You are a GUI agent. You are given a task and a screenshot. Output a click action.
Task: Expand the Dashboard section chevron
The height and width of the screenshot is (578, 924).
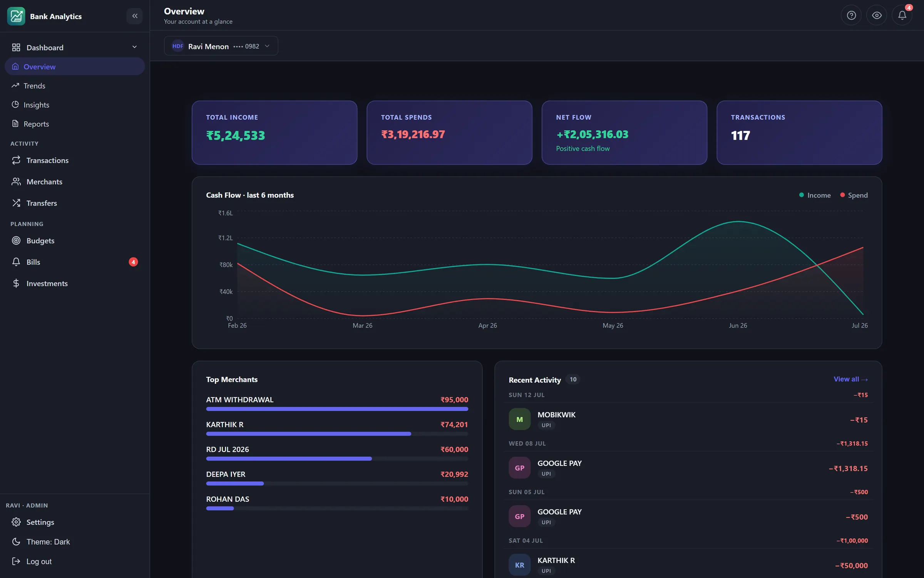(134, 47)
